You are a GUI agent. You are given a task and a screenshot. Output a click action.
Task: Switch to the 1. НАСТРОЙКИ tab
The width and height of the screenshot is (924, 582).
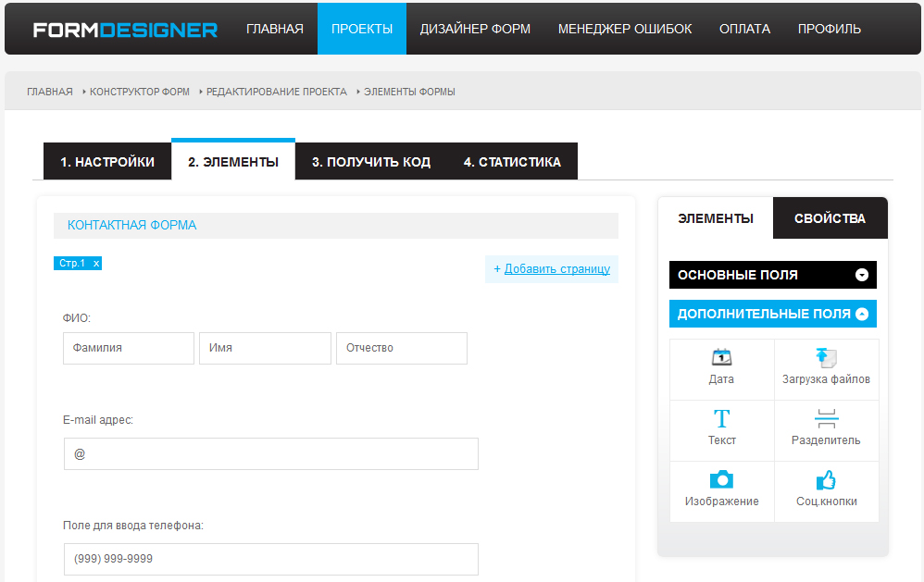tap(106, 160)
